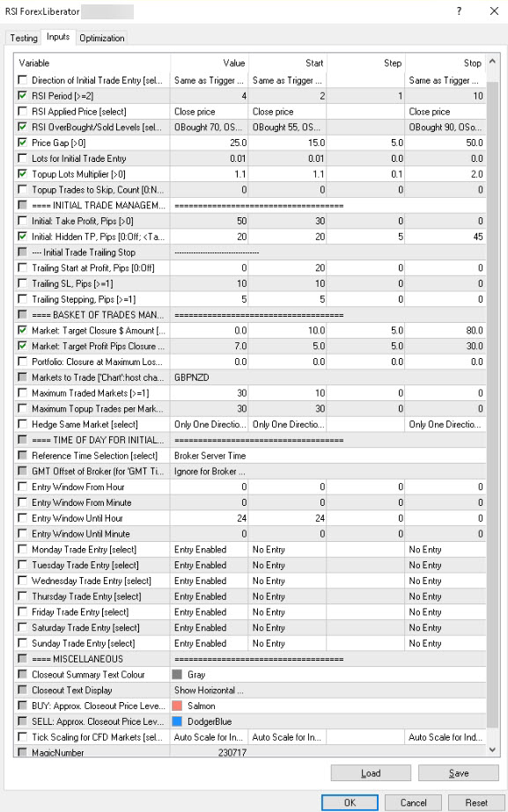
Task: Click the Cancel button
Action: point(413,802)
